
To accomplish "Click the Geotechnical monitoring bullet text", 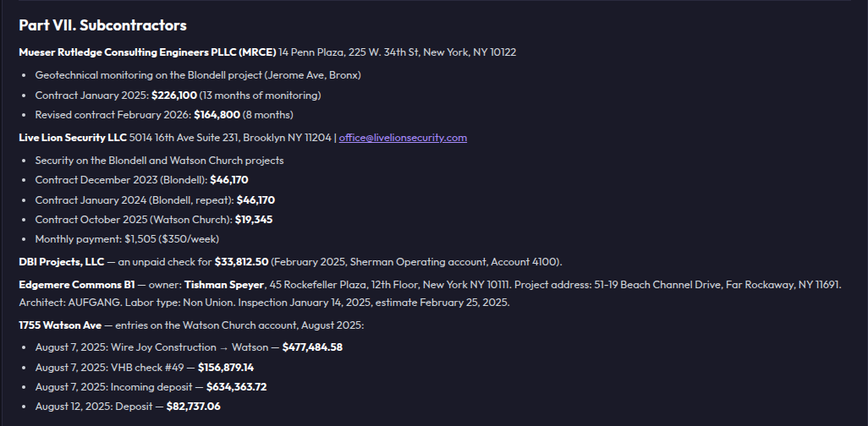I will point(198,75).
